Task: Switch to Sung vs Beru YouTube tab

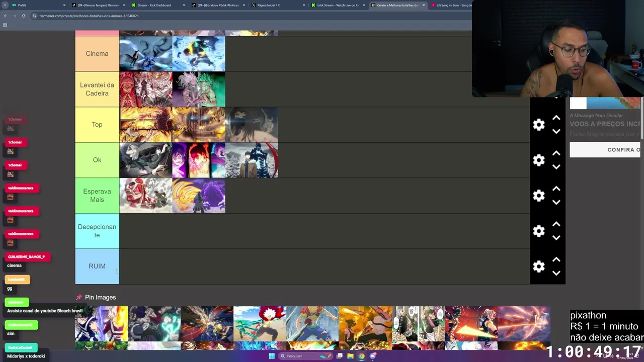Action: click(451, 5)
